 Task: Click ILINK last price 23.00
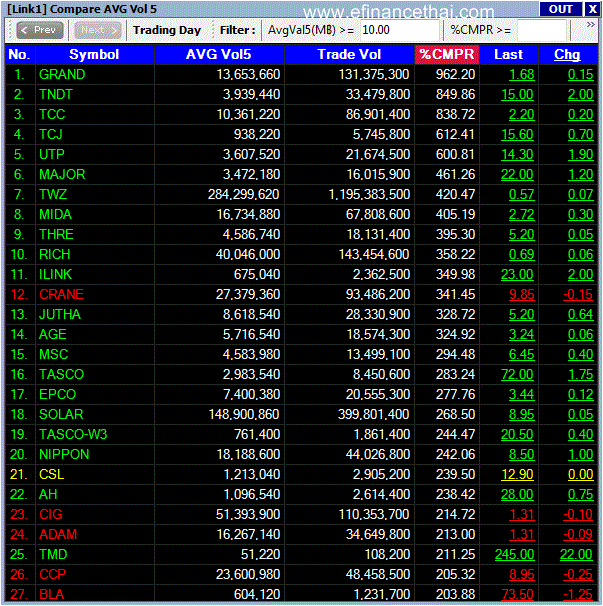point(517,275)
